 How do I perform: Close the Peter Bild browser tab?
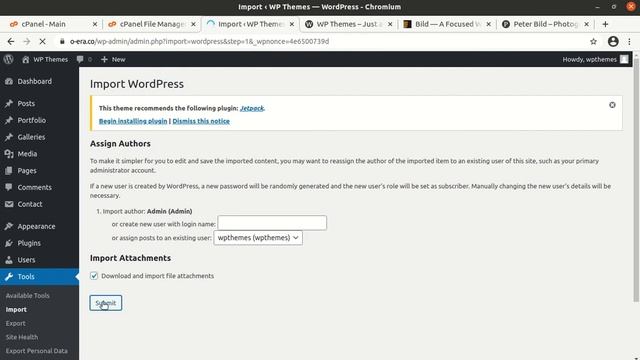tap(587, 24)
